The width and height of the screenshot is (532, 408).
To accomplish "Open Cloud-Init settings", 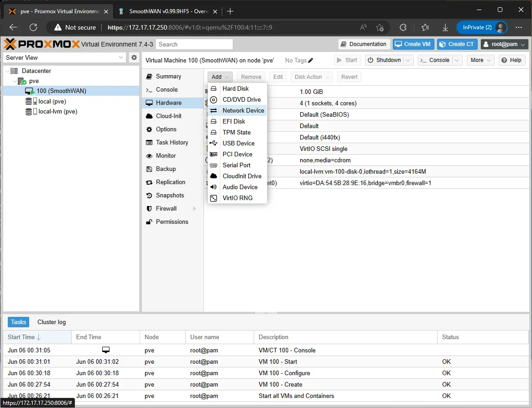I will click(x=173, y=116).
